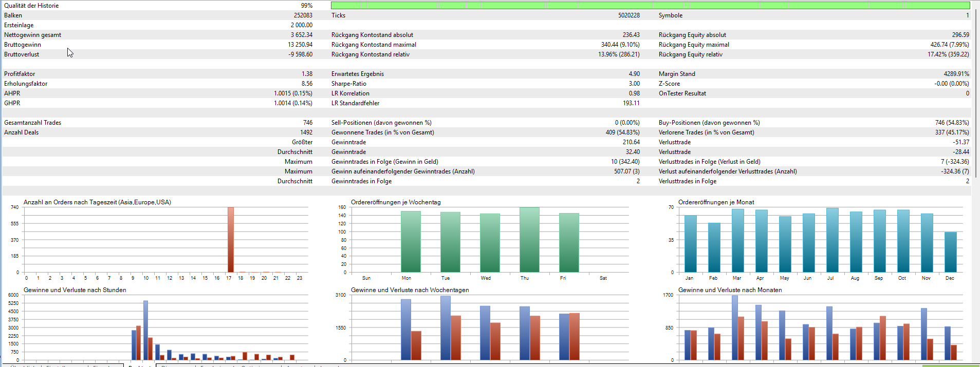Select the LR Korrelation label

[x=350, y=93]
